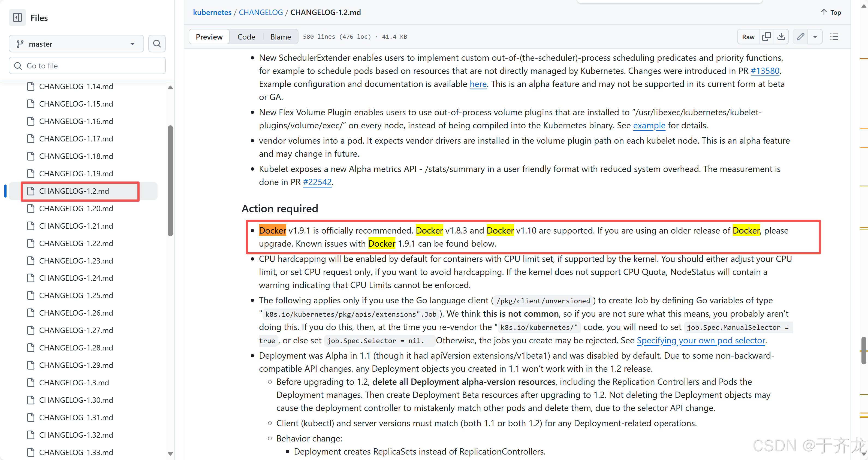Click scroll down arrow of file tree

[170, 454]
